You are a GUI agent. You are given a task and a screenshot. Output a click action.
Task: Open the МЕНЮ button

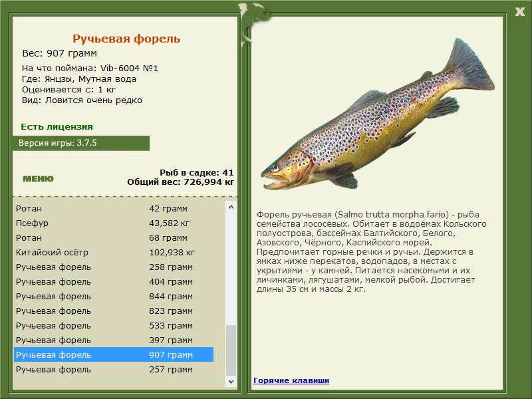[x=38, y=179]
